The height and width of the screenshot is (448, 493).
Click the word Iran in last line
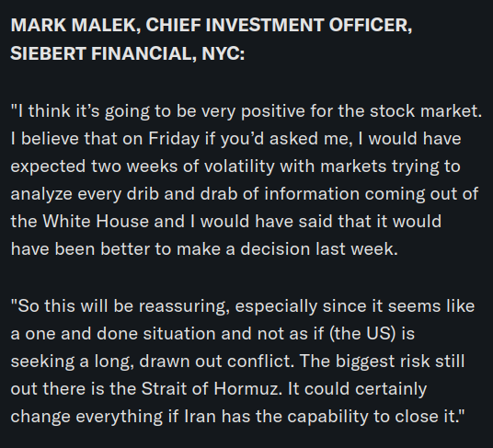pos(200,416)
